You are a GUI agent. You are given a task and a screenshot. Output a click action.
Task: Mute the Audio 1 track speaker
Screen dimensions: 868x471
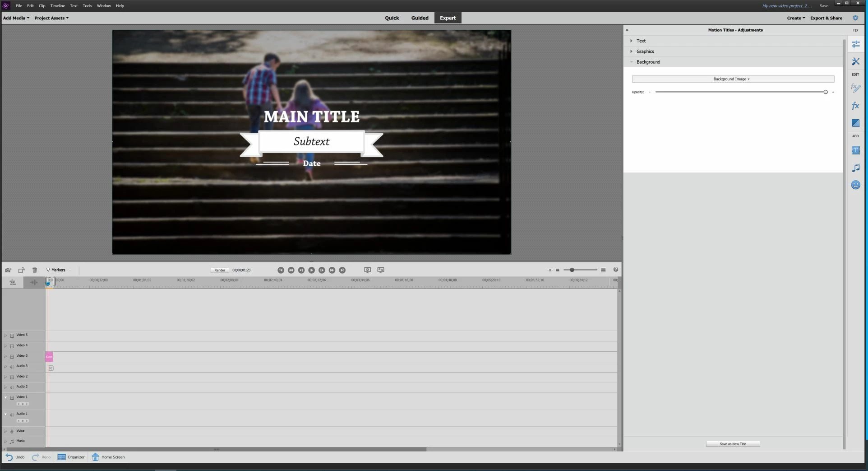click(12, 415)
